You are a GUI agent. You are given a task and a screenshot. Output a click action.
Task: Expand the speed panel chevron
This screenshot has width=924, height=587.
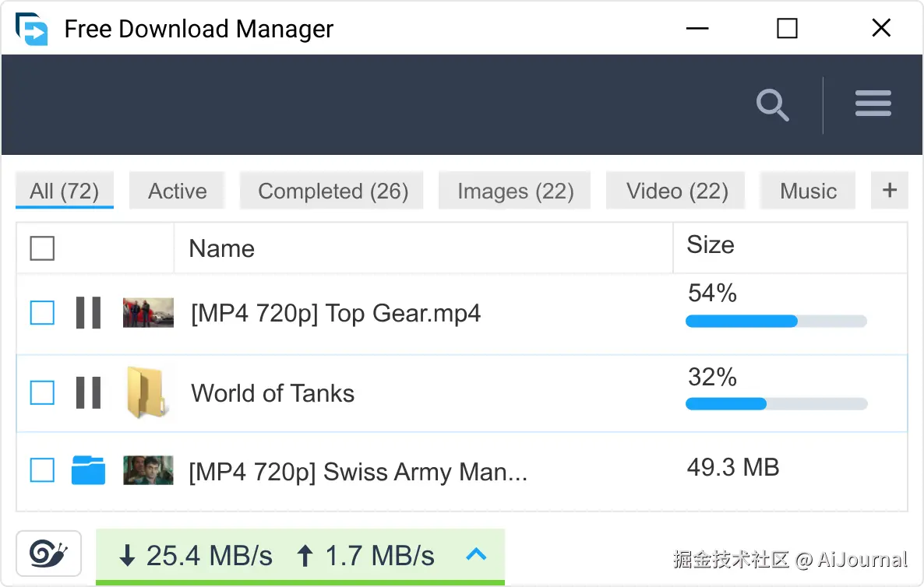point(476,554)
